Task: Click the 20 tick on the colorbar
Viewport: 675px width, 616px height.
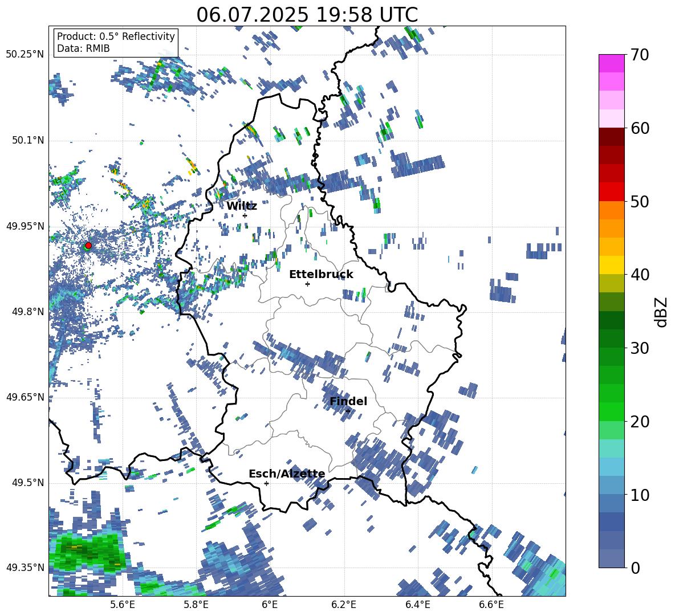Action: click(x=639, y=421)
